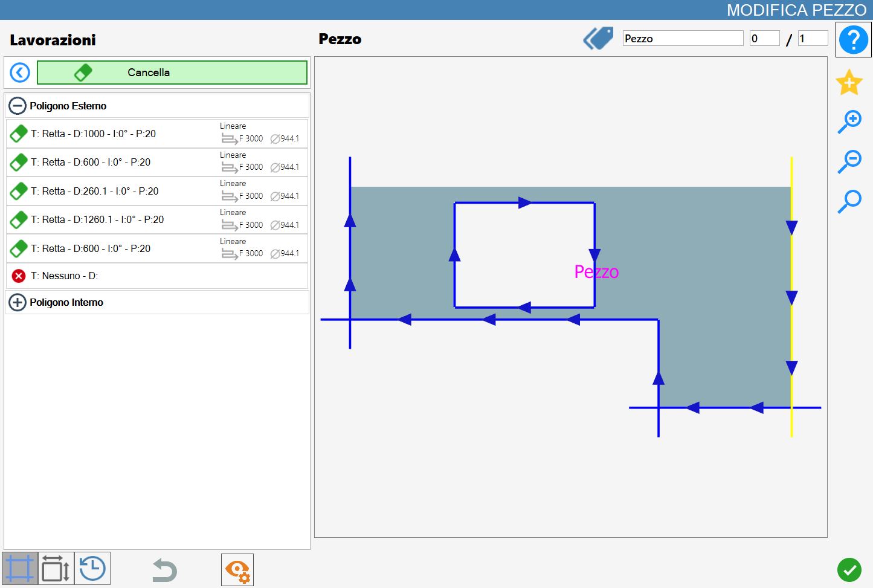The height and width of the screenshot is (588, 873).
Task: Select the Retta D:1000 operation row
Action: (157, 134)
